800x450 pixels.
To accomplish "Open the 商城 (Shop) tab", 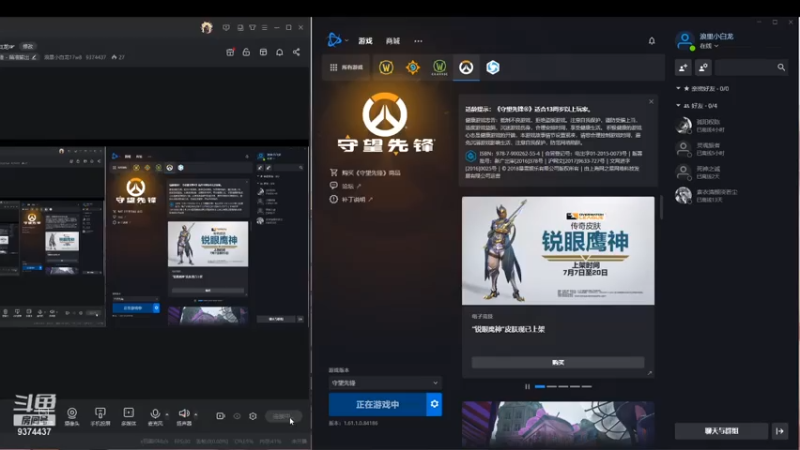I will tap(393, 41).
